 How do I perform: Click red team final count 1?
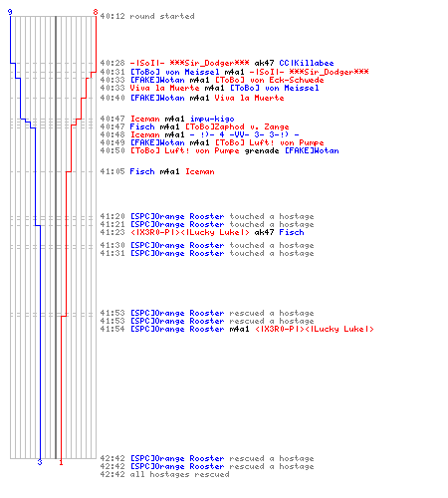click(61, 462)
